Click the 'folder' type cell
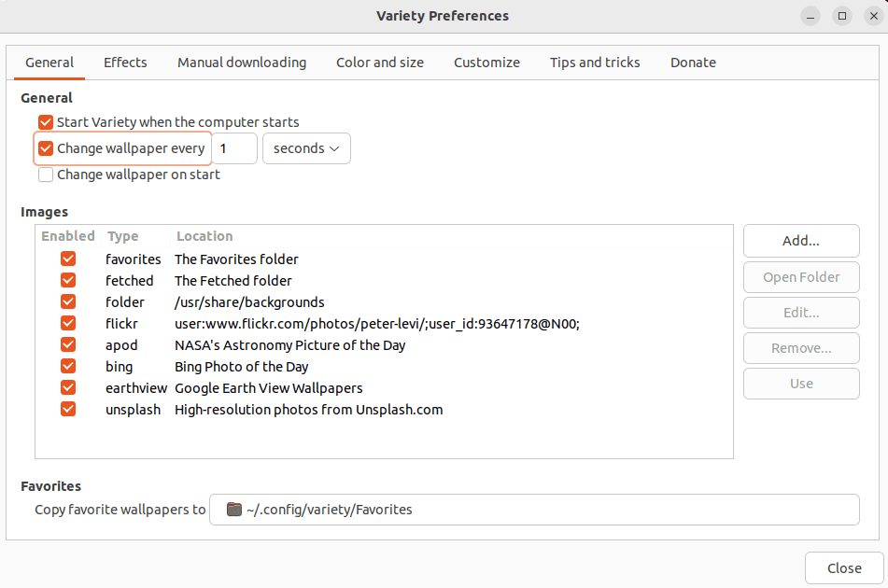This screenshot has height=588, width=888. [x=124, y=302]
